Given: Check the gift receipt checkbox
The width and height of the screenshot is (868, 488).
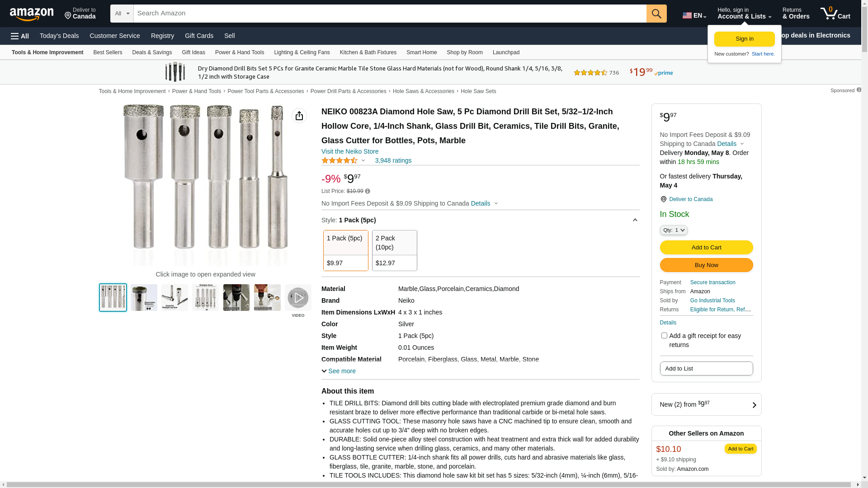Looking at the screenshot, I should 664,336.
